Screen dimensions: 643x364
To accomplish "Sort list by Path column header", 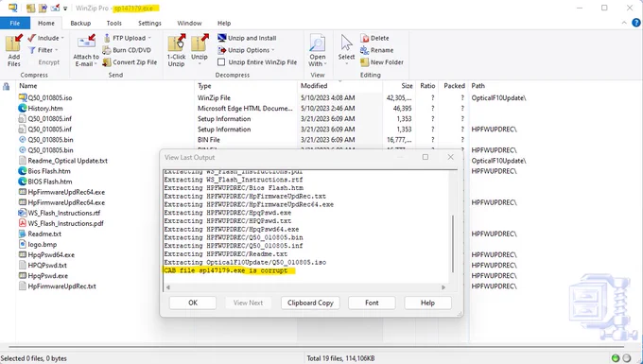I will coord(555,86).
